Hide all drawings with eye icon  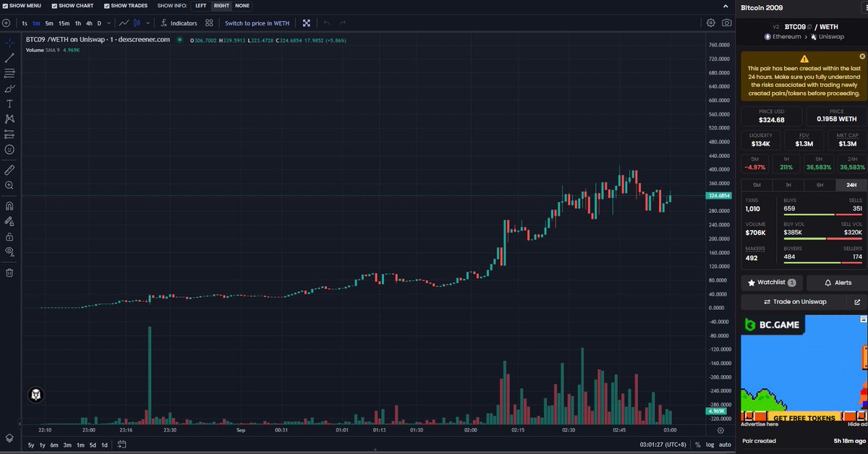(9, 251)
